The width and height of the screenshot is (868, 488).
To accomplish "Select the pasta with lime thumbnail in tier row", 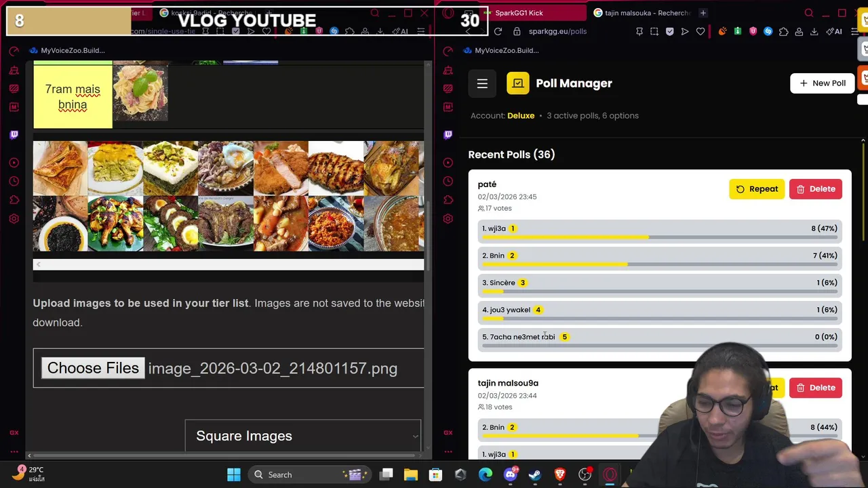I will click(140, 94).
